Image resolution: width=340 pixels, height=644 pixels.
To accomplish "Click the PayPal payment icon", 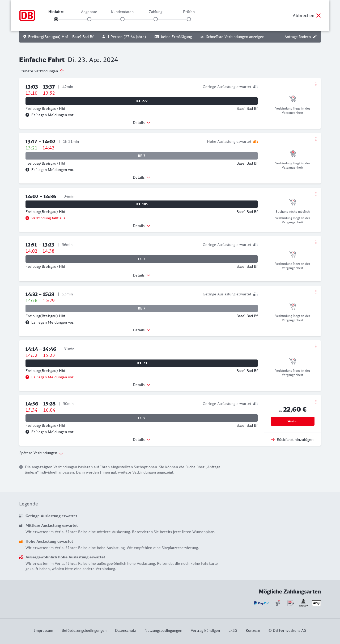I will pyautogui.click(x=261, y=603).
